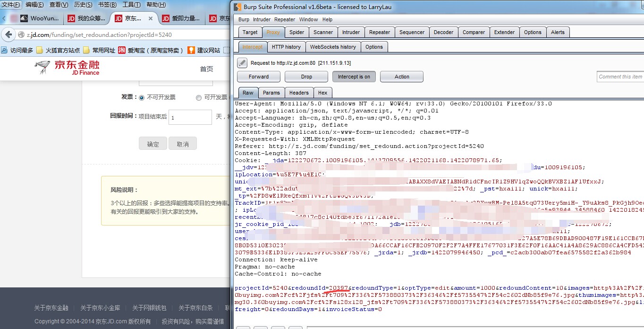Open the Proxy Options sub-tab

374,47
